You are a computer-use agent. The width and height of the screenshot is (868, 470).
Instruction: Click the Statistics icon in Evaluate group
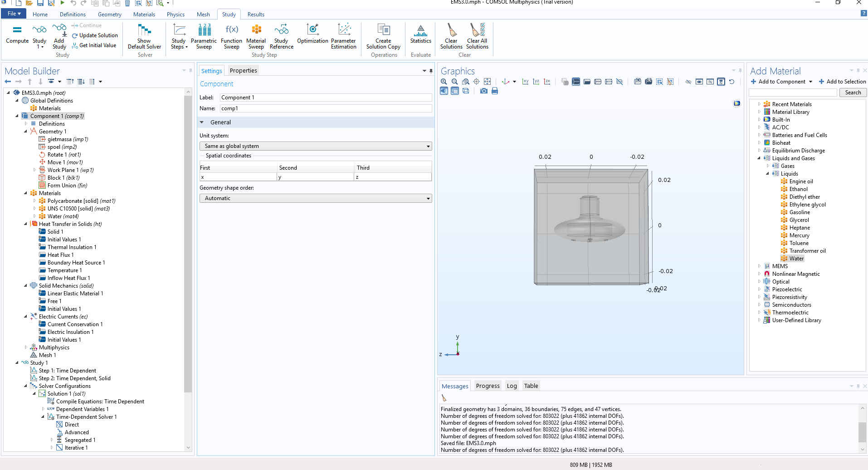point(420,34)
